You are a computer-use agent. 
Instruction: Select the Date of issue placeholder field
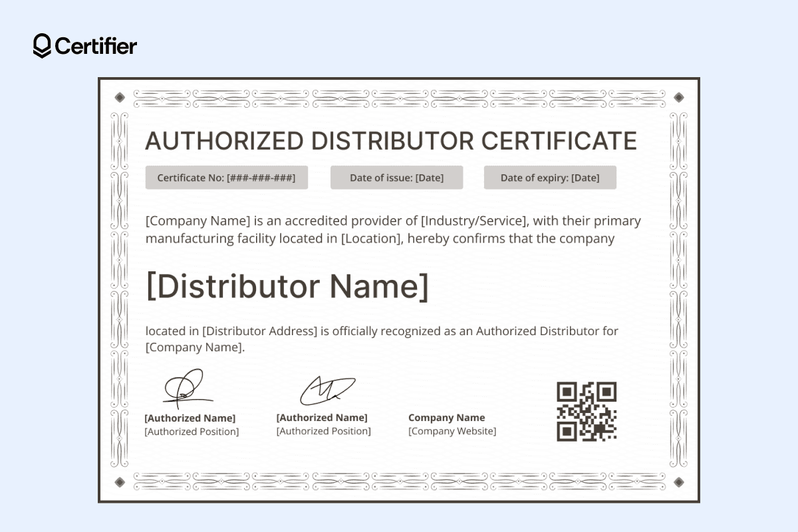click(x=396, y=178)
